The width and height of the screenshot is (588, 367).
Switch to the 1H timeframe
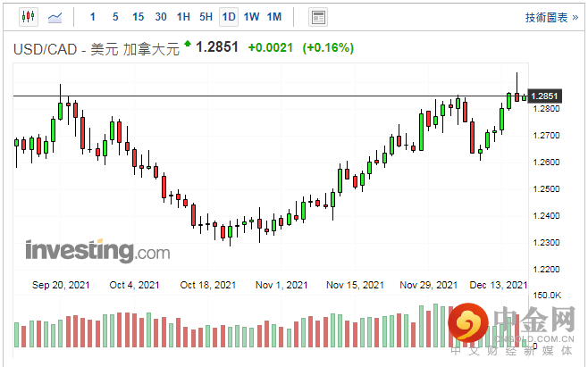pyautogui.click(x=183, y=17)
